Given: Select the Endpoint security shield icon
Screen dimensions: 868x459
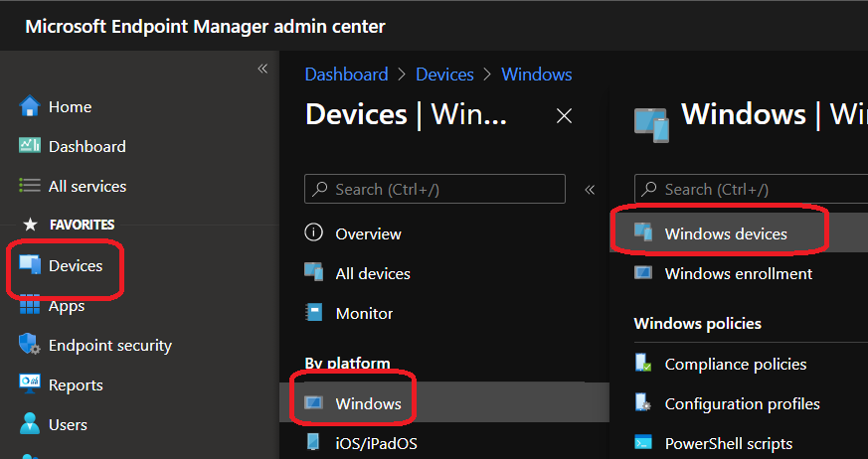Looking at the screenshot, I should 30,346.
